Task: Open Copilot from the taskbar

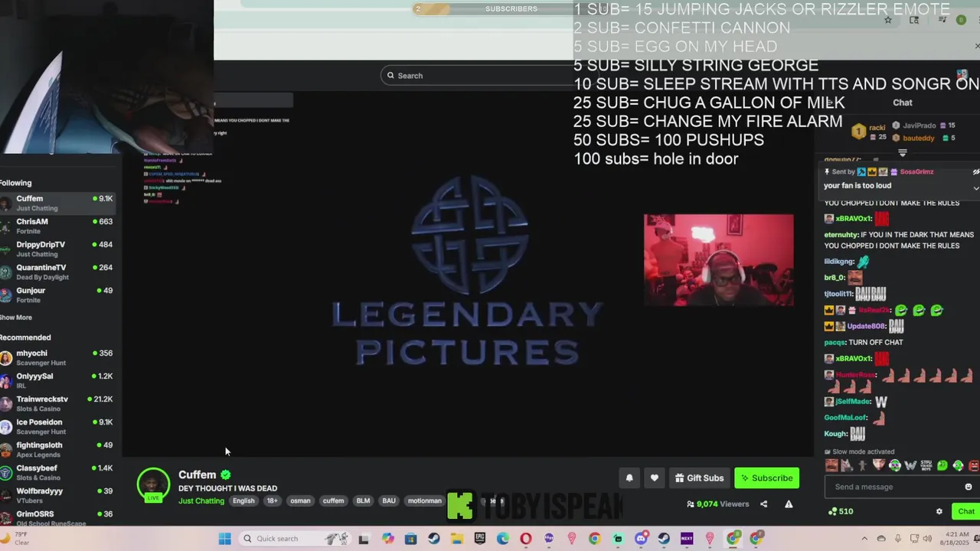Action: click(388, 539)
